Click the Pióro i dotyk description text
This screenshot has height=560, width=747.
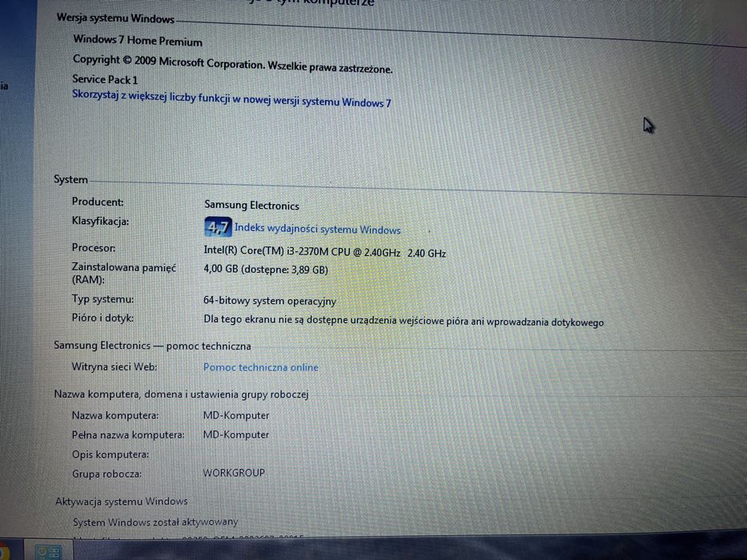click(404, 321)
